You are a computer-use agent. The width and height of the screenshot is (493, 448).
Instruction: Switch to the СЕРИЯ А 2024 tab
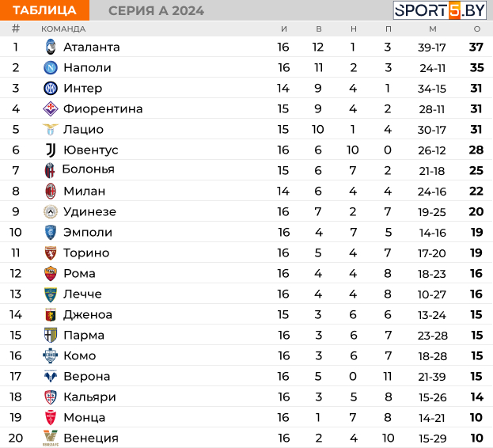[x=156, y=11]
